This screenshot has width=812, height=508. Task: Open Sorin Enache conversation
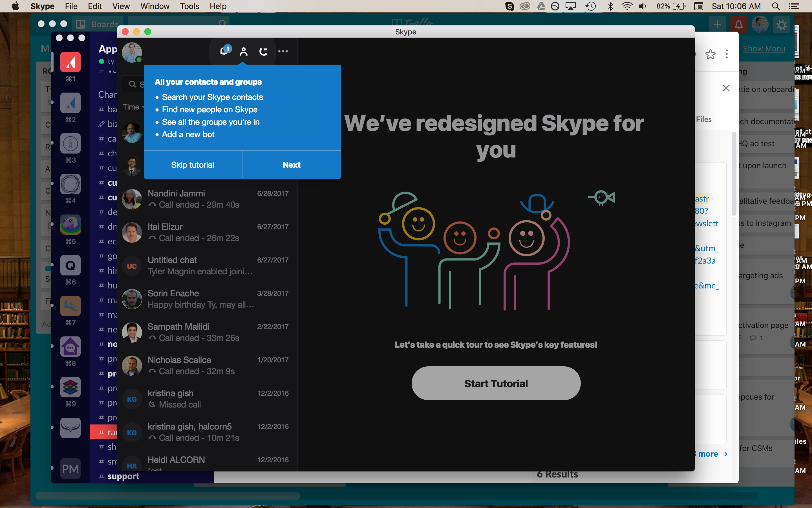207,299
